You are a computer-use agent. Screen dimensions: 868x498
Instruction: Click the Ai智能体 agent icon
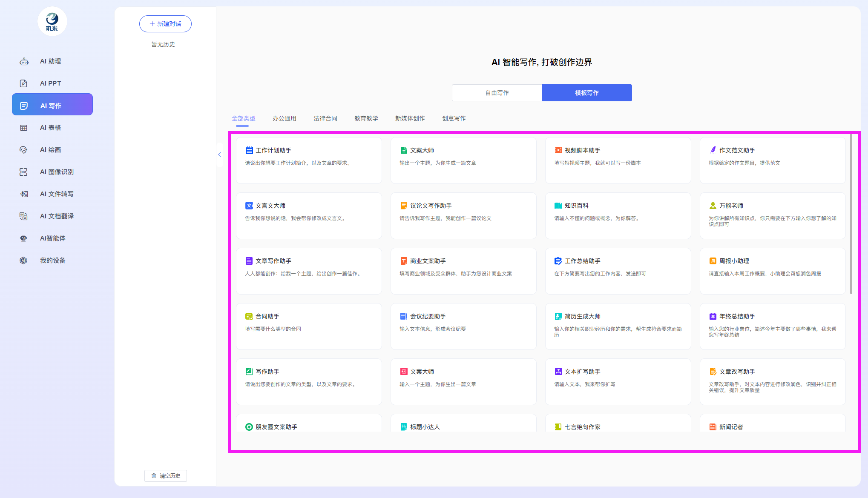pyautogui.click(x=24, y=238)
